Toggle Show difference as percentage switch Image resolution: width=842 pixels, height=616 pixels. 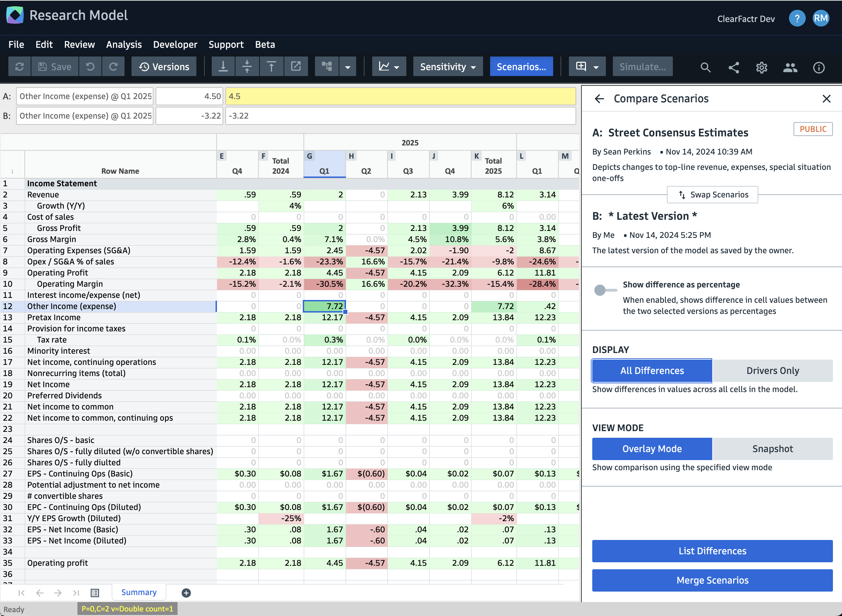pyautogui.click(x=605, y=290)
